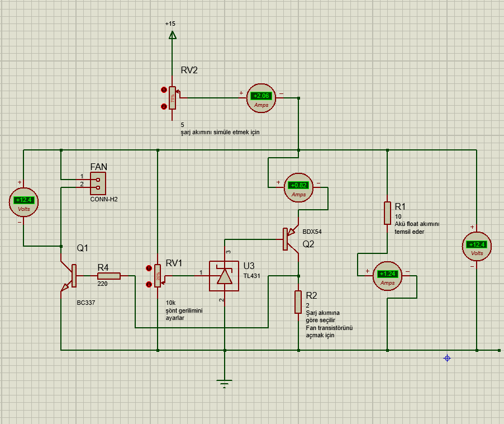Click the RV2 potentiometer decrease button
This screenshot has width=504, height=424.
click(163, 106)
